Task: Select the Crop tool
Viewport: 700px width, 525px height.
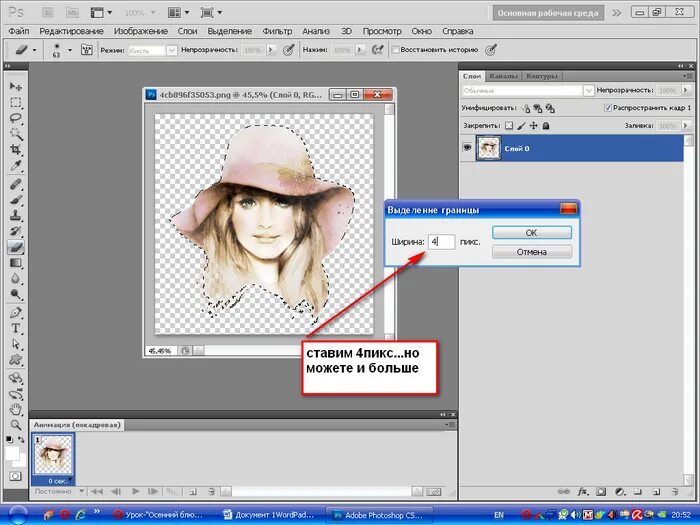Action: (x=16, y=150)
